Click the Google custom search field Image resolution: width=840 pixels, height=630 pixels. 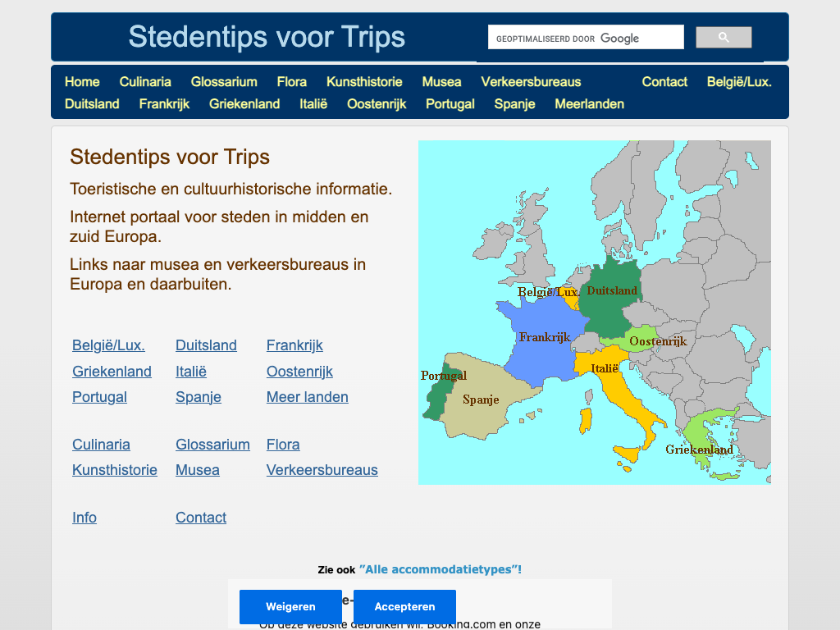tap(586, 38)
